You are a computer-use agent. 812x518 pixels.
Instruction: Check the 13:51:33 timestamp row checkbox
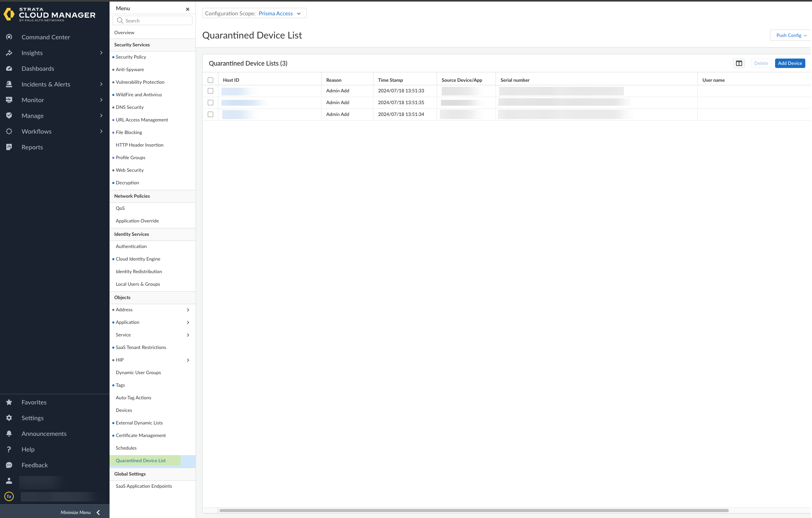210,91
